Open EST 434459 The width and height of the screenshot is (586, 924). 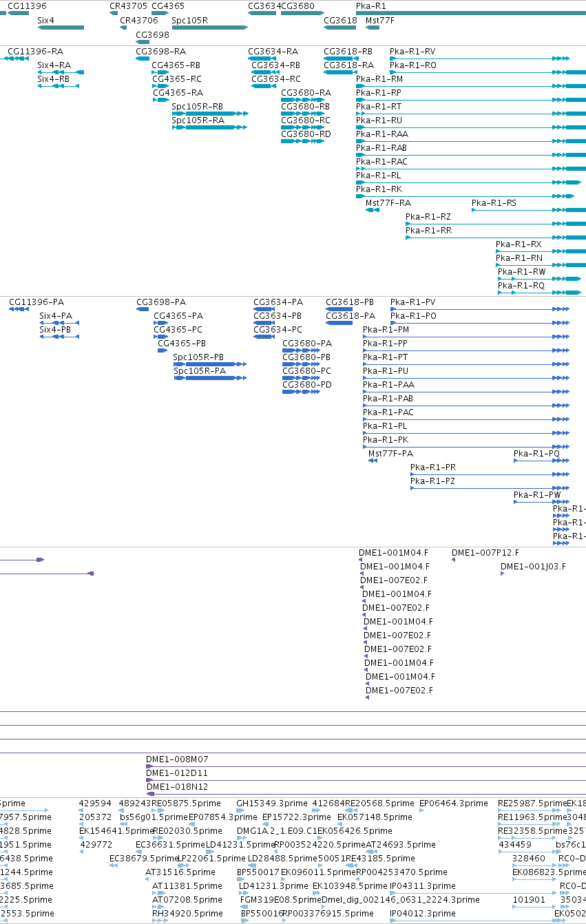point(515,845)
